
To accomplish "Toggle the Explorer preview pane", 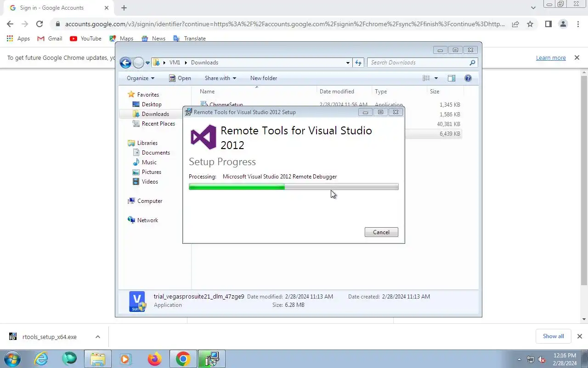I will [452, 78].
